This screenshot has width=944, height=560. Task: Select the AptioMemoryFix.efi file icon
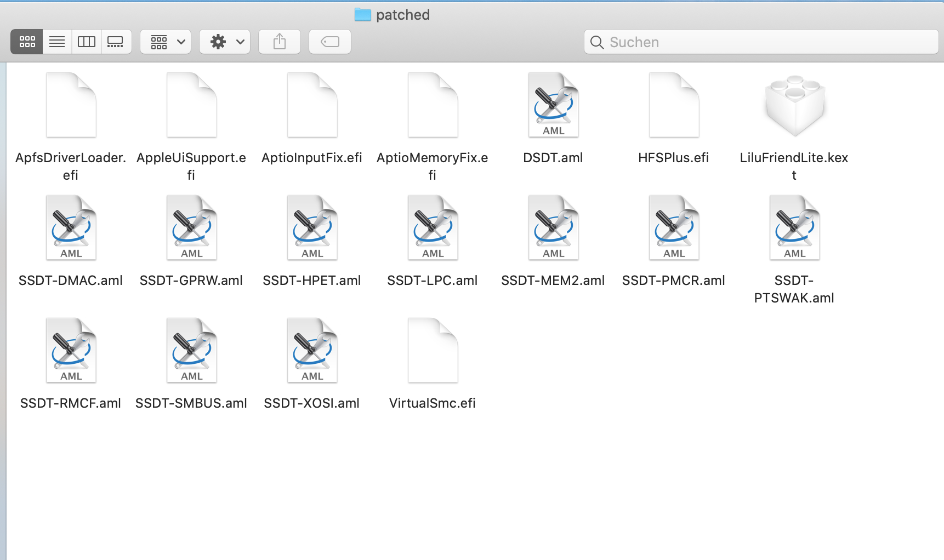pyautogui.click(x=433, y=105)
